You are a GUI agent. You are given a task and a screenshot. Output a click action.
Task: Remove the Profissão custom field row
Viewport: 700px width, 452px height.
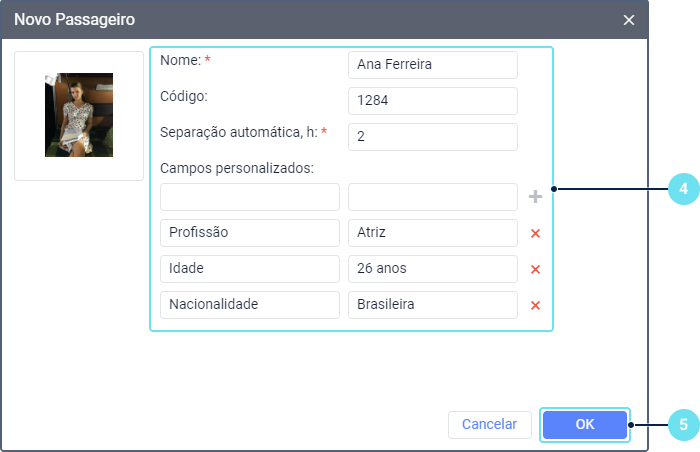point(535,233)
